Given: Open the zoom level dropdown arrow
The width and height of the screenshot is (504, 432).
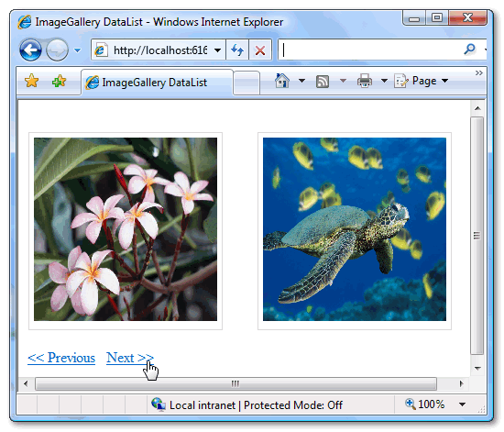Looking at the screenshot, I should [x=462, y=404].
